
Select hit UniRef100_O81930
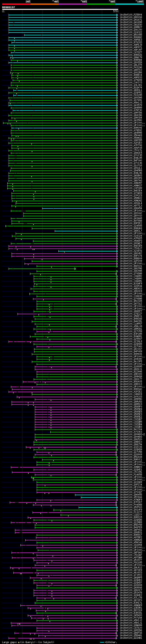point(131,25)
